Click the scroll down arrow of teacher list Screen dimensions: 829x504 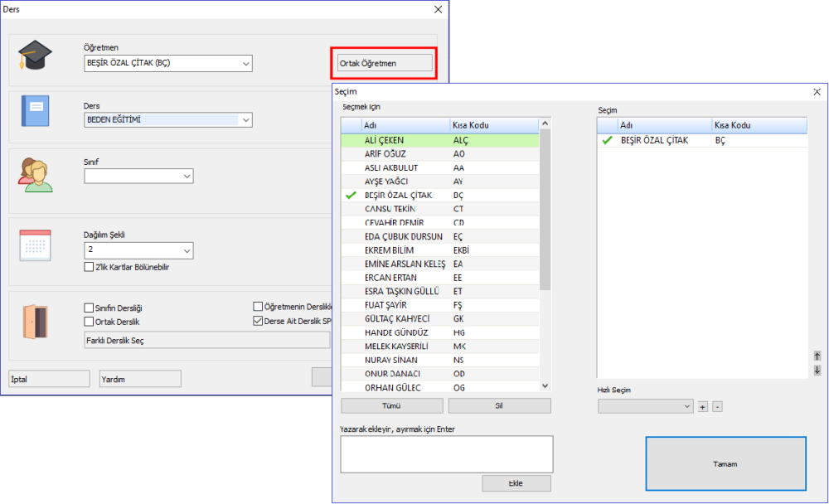click(545, 386)
